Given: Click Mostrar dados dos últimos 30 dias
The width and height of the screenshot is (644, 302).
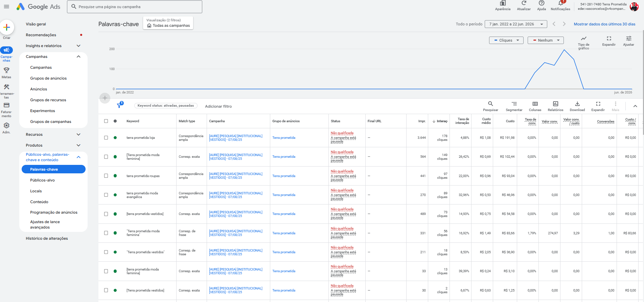Looking at the screenshot, I should click(604, 24).
